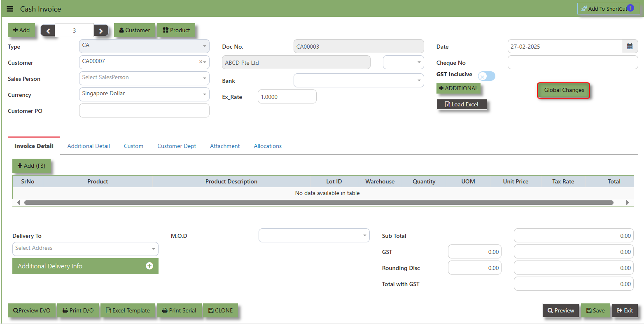This screenshot has height=324, width=644.
Task: Switch to the Invoice Detail tab
Action: coord(34,146)
